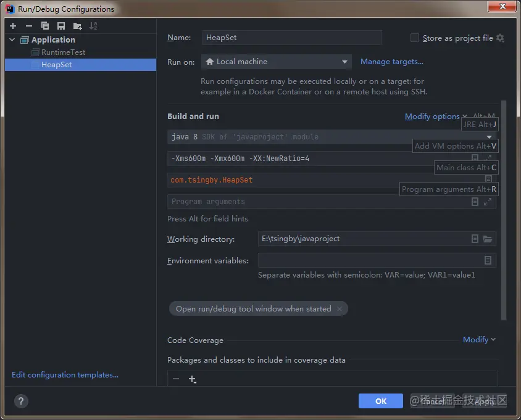Confirm with the OK button
The height and width of the screenshot is (420, 521).
pyautogui.click(x=381, y=401)
